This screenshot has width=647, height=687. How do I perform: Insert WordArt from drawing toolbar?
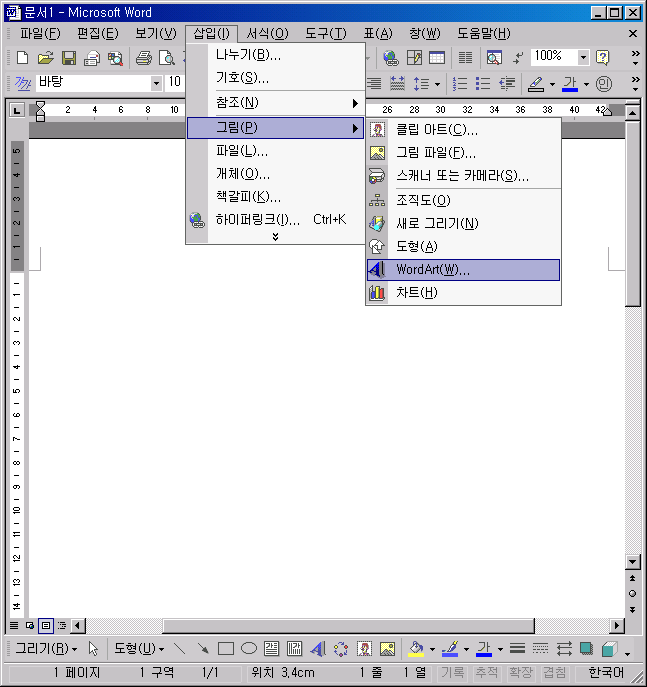[x=318, y=648]
